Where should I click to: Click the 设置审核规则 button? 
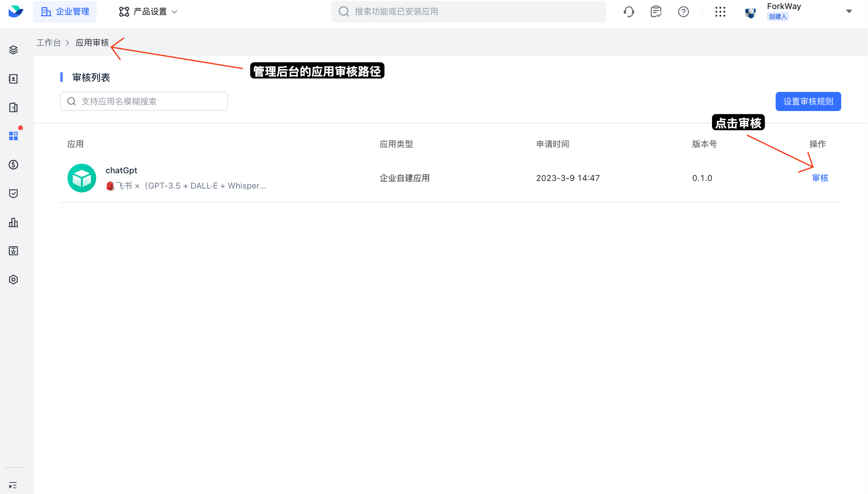pos(808,101)
